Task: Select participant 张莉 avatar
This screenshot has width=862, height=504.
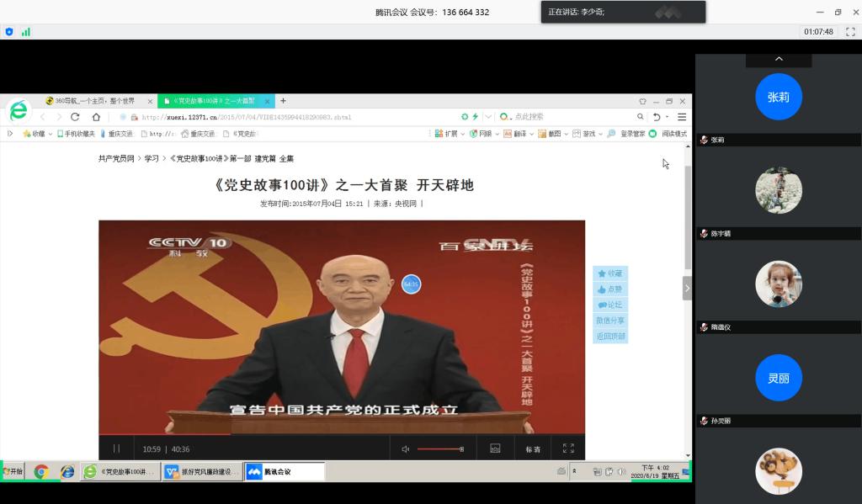Action: tap(779, 97)
